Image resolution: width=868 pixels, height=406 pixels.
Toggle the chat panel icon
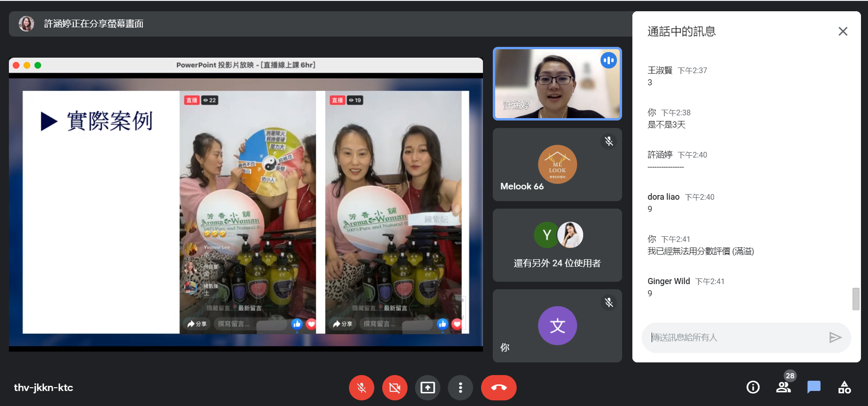[x=814, y=387]
